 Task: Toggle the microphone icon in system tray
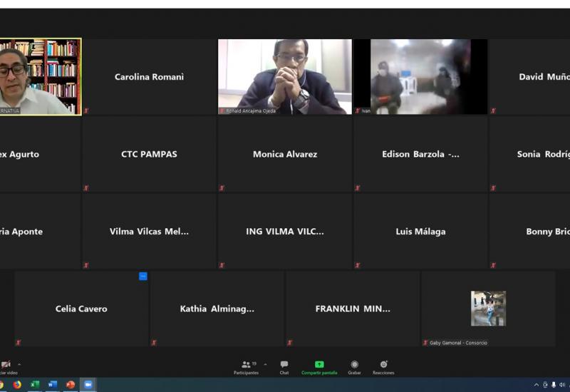(554, 385)
